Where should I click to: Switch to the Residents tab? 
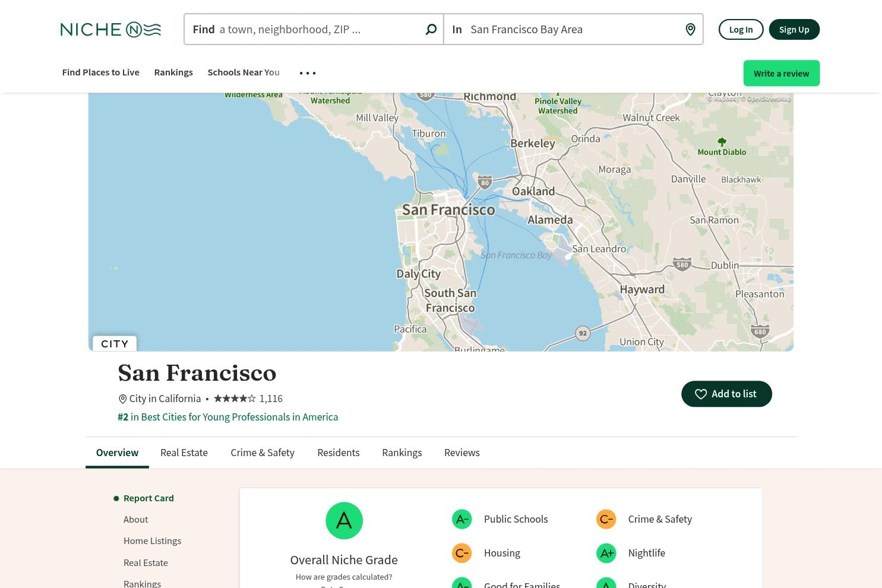pyautogui.click(x=339, y=453)
